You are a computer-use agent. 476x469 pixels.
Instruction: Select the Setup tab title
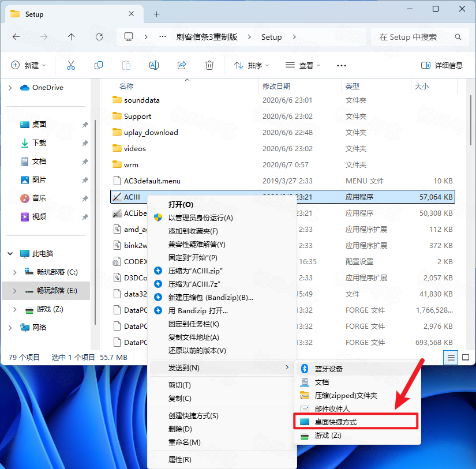(x=34, y=14)
